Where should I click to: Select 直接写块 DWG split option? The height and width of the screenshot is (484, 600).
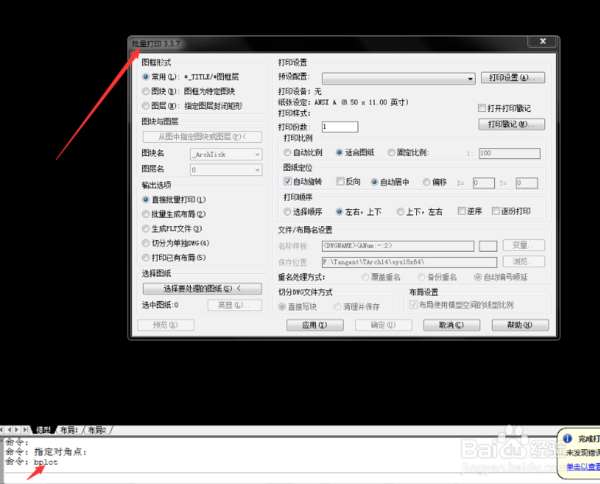tap(282, 306)
